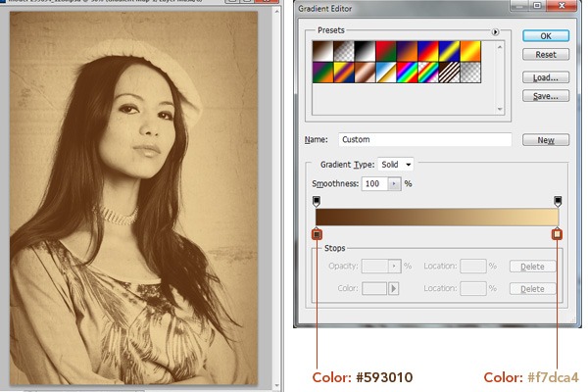
Task: Click the Location field beside Color
Action: click(473, 288)
